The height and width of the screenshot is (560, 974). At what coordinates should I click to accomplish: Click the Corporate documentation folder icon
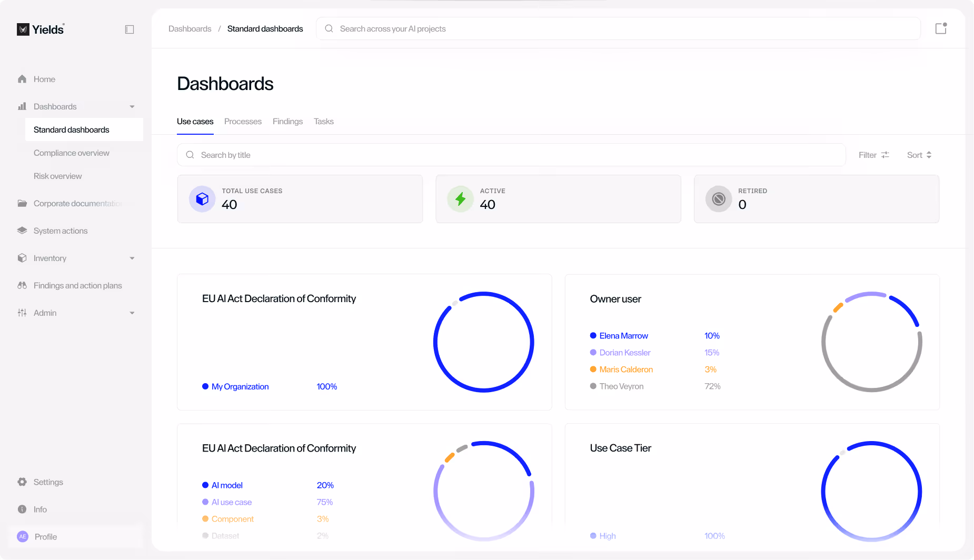tap(22, 203)
